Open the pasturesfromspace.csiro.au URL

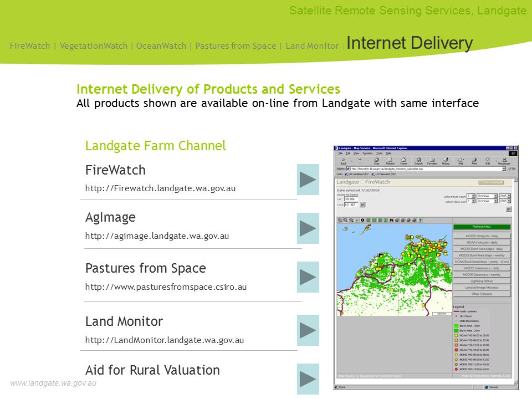pos(166,287)
